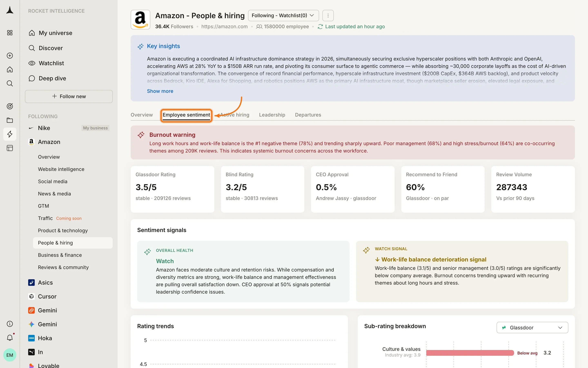
Task: Open the Departures tab
Action: coord(308,115)
